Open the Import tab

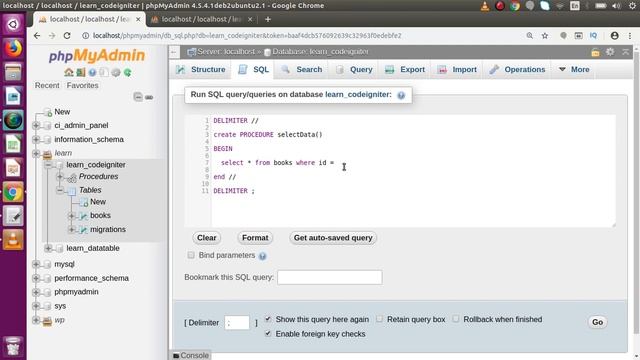coord(457,69)
